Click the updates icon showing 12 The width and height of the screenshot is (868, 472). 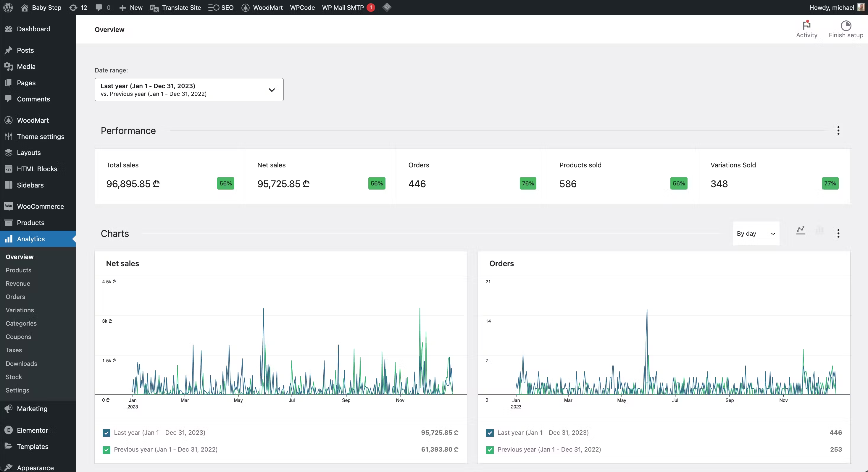(78, 7)
